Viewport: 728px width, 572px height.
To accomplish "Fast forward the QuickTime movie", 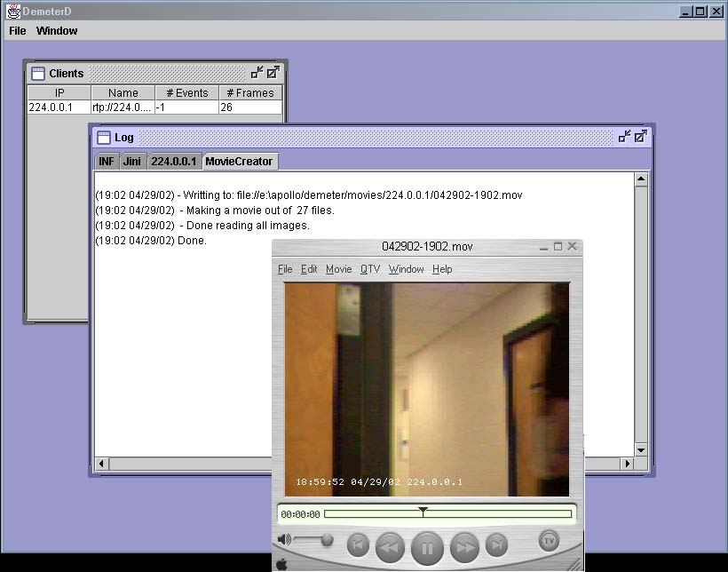I will (x=464, y=547).
